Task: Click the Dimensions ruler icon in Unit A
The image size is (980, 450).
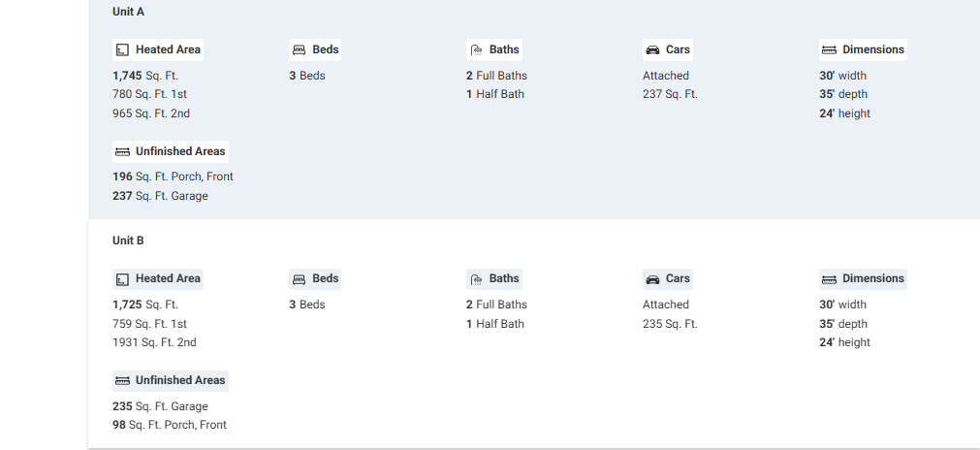Action: [x=829, y=50]
